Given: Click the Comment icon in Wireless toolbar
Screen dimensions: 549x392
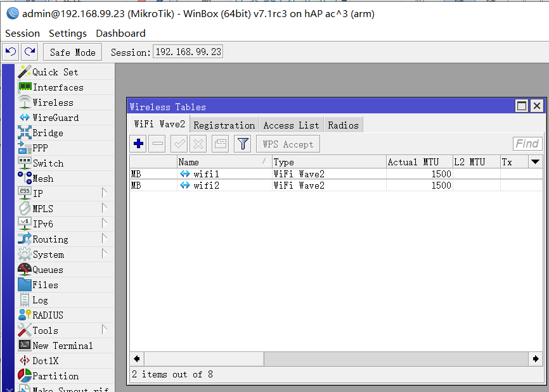Looking at the screenshot, I should (220, 144).
